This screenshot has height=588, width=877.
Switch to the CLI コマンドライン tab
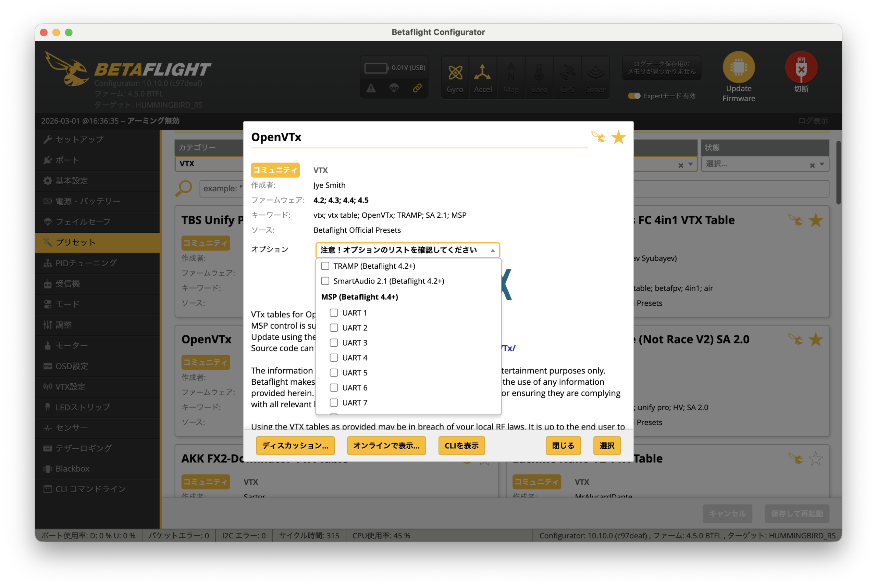click(90, 489)
